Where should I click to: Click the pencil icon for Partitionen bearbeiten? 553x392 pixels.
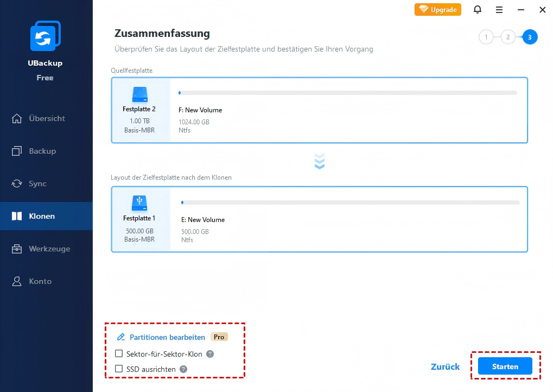point(121,337)
